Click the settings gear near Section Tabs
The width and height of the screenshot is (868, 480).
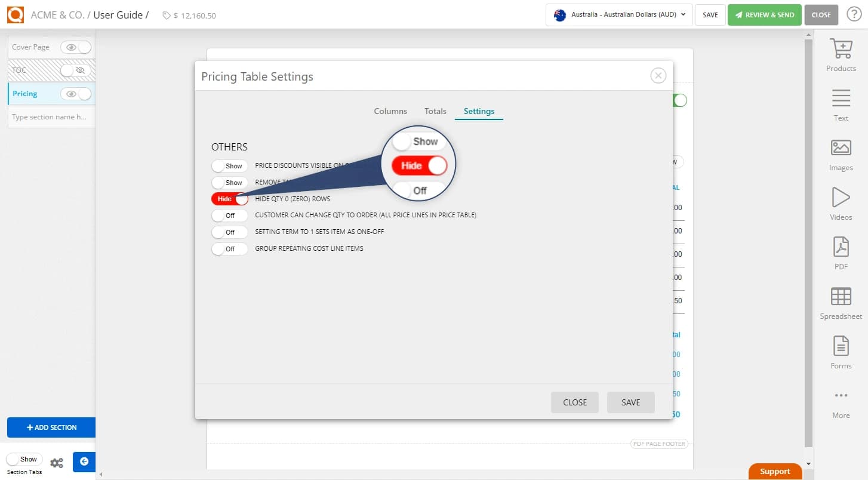[57, 462]
